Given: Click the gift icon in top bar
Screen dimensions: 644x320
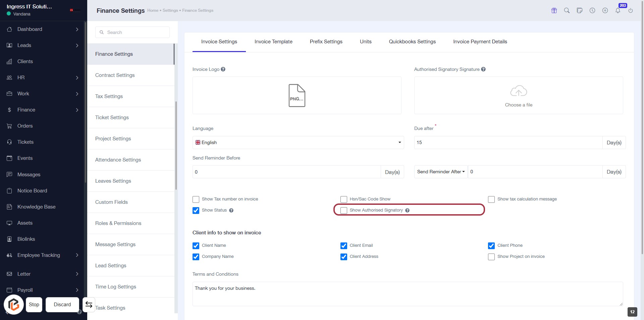Looking at the screenshot, I should point(554,10).
